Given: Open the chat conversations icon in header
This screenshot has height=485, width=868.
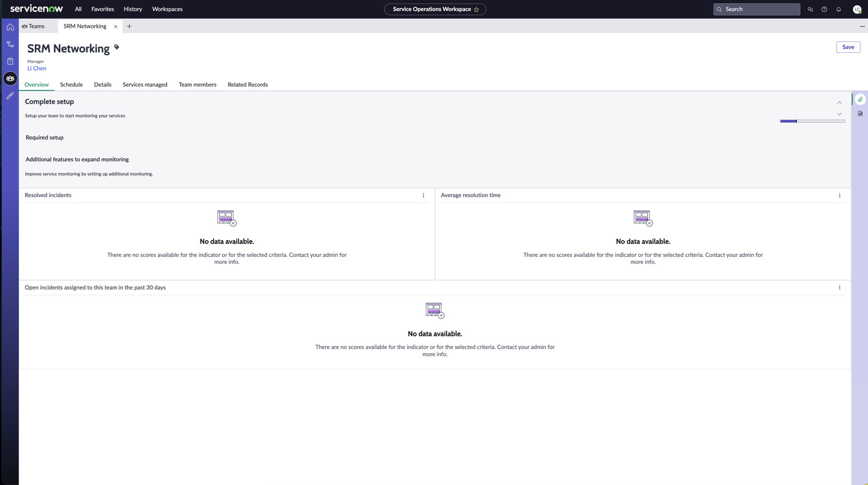Looking at the screenshot, I should point(810,9).
